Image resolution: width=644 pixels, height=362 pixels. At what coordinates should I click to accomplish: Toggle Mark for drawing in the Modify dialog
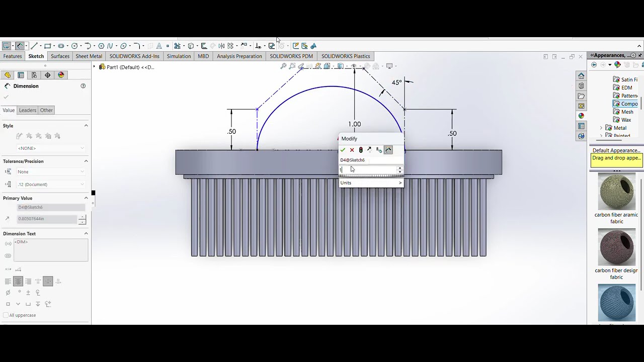388,150
